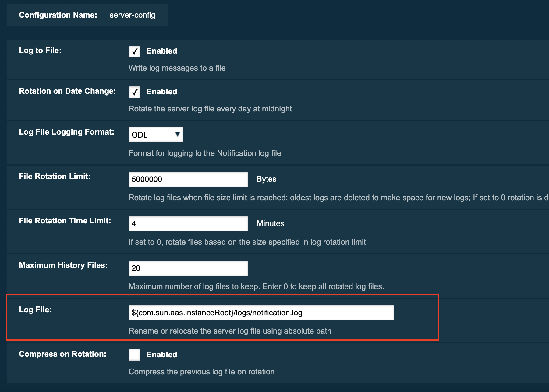Image resolution: width=549 pixels, height=392 pixels.
Task: Uncheck the Log to File checkbox
Action: coord(134,51)
